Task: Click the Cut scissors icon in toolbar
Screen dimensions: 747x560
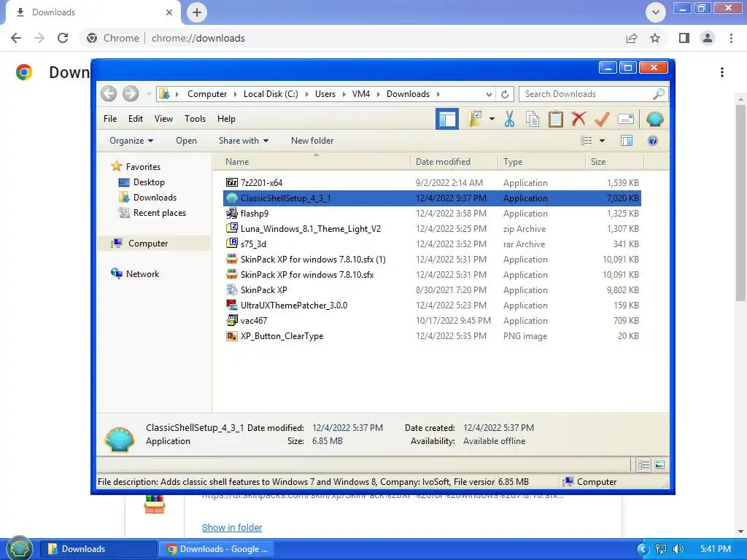Action: 509,119
